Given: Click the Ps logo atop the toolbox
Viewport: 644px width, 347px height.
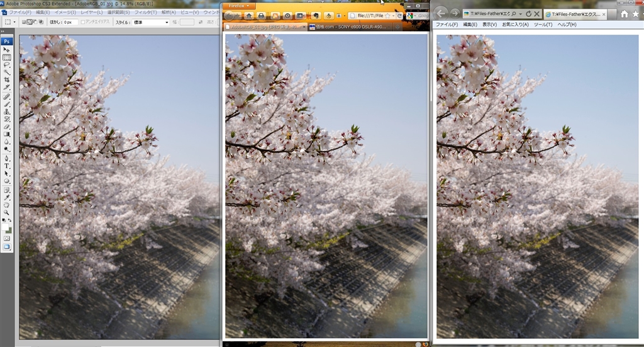Looking at the screenshot, I should [x=6, y=41].
